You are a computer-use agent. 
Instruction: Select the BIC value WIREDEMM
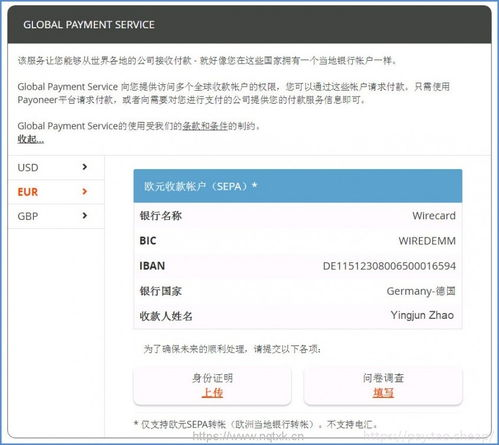coord(427,241)
